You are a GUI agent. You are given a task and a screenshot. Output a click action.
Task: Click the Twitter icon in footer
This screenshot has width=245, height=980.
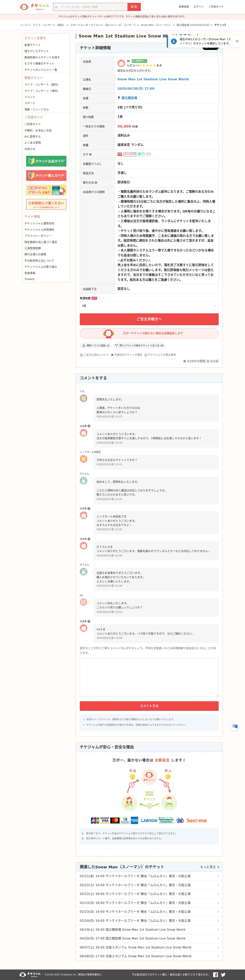pos(223,974)
